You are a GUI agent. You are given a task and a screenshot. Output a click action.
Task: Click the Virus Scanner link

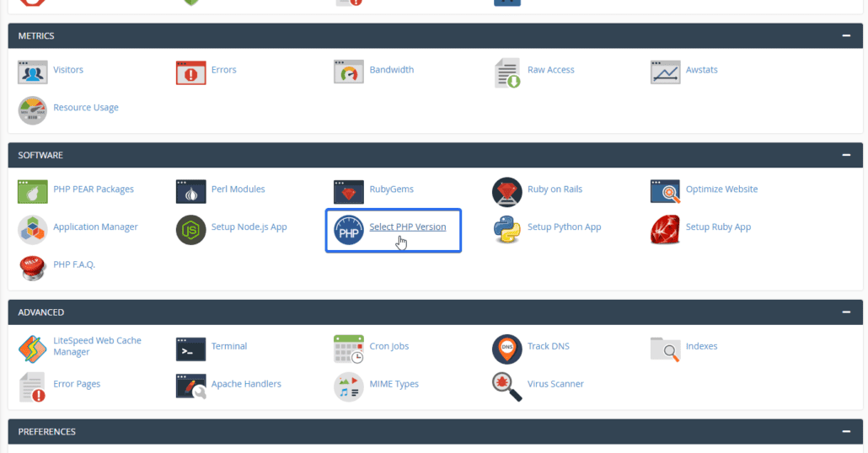[555, 384]
